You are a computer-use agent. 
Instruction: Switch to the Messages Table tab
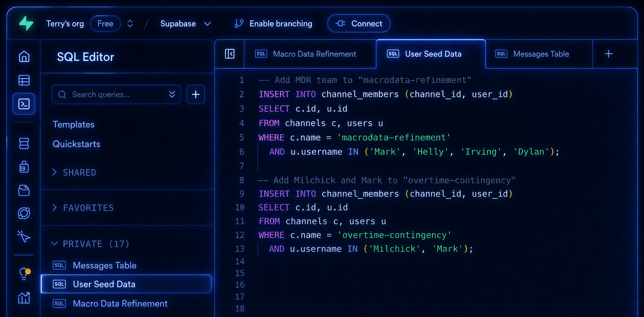coord(539,54)
